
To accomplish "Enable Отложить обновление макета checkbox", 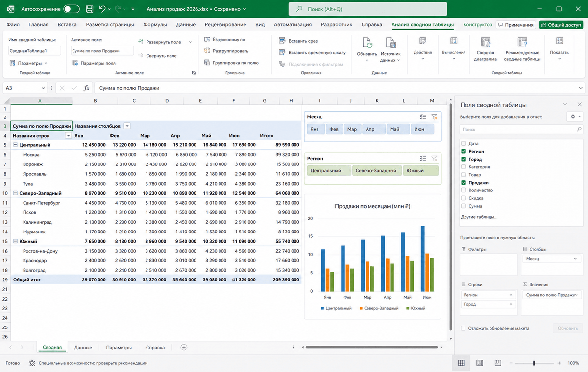I will tap(464, 328).
